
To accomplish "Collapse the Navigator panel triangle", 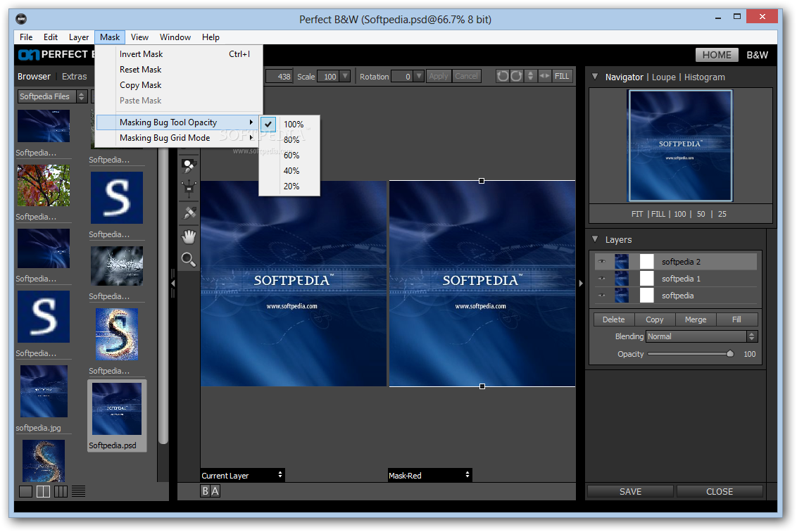I will [595, 77].
